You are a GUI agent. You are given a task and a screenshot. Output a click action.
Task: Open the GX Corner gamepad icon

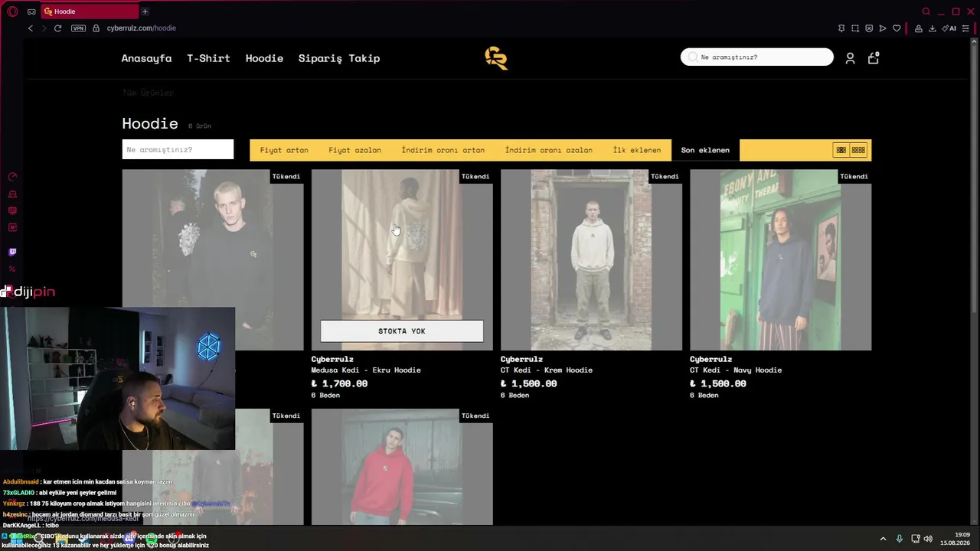(x=31, y=11)
